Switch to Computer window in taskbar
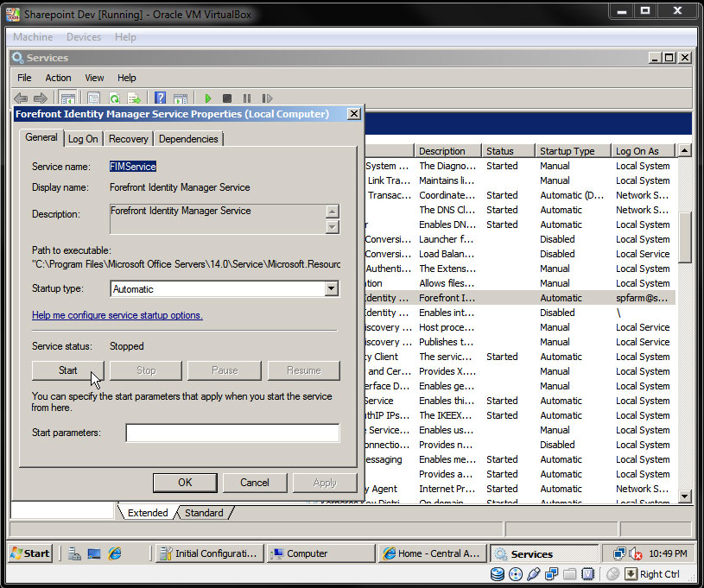The width and height of the screenshot is (704, 588). click(x=320, y=553)
